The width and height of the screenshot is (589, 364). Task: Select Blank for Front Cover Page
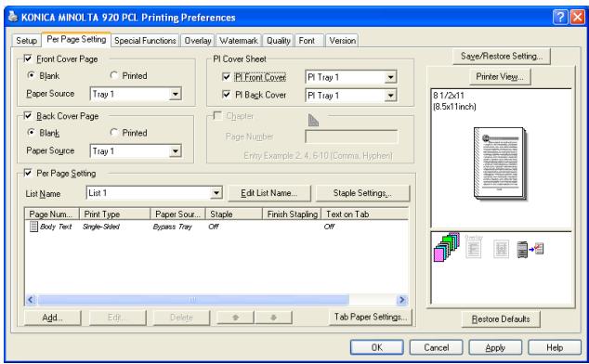click(32, 75)
